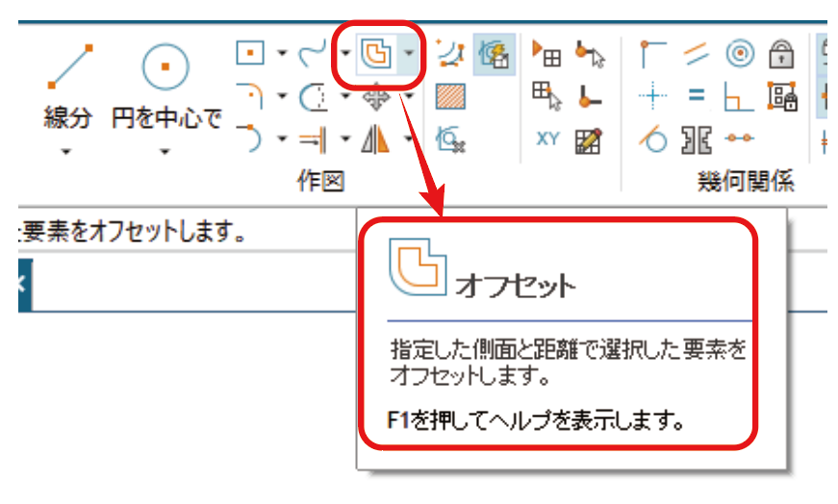
Task: Toggle the Lock constraint padlock icon
Action: (780, 55)
